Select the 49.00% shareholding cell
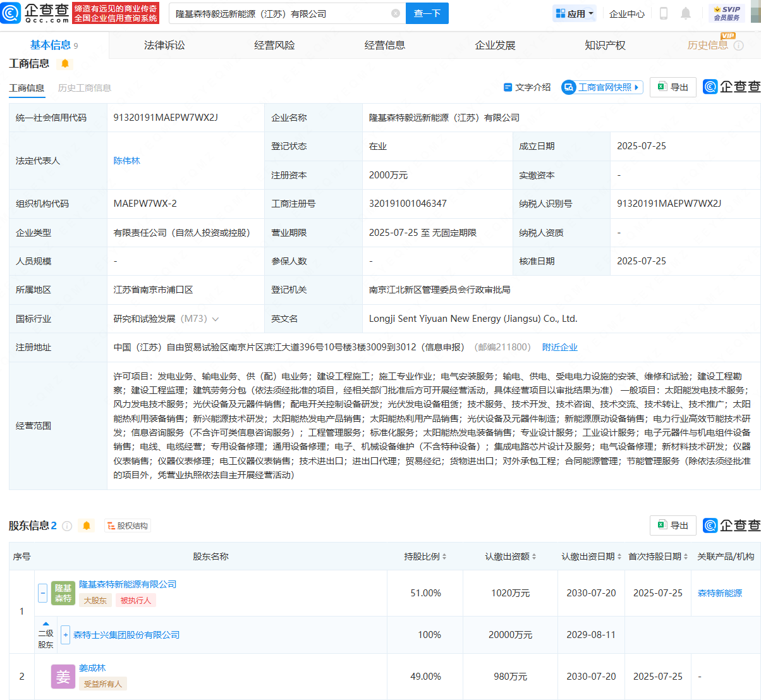This screenshot has height=700, width=761. [x=426, y=677]
